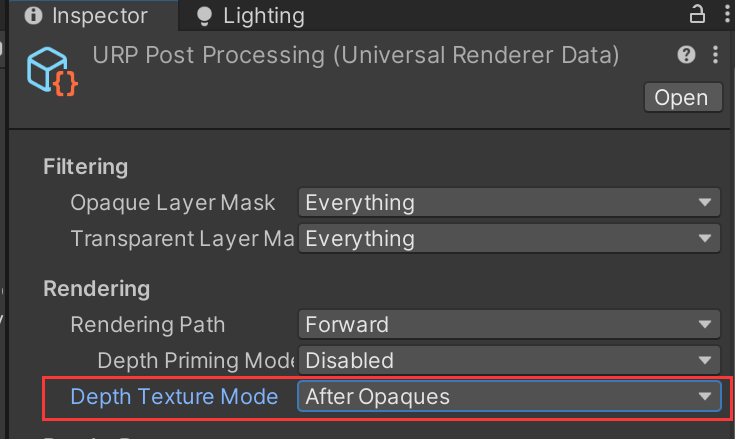
Task: Click the Rendering Path label
Action: [x=148, y=324]
